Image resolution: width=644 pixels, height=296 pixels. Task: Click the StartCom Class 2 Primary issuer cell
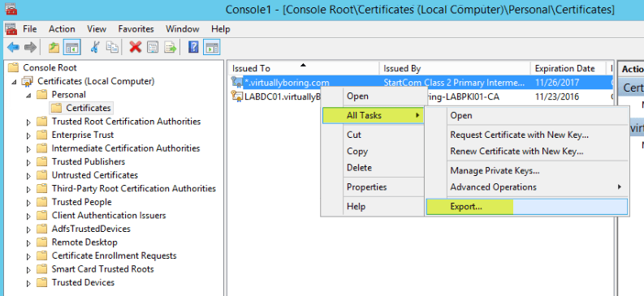point(454,83)
